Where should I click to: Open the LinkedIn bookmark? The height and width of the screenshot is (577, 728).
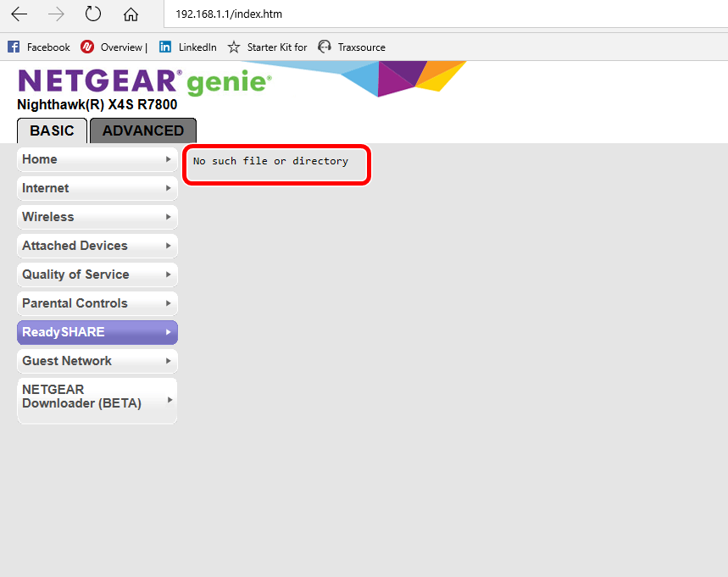click(x=187, y=47)
